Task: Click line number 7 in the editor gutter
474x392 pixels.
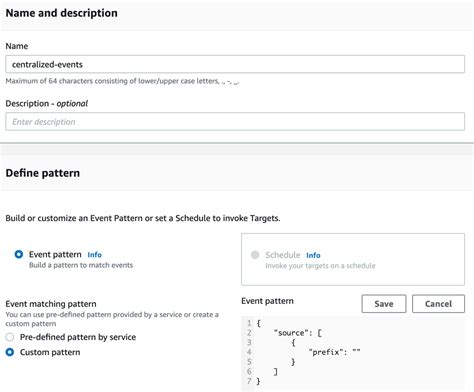Action: [x=249, y=381]
